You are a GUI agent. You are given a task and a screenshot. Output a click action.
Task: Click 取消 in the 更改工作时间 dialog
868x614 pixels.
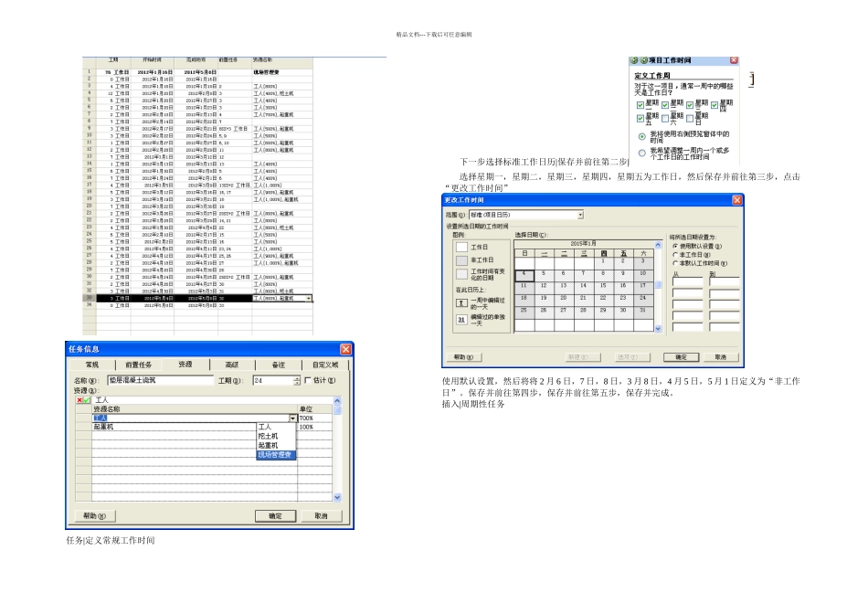tap(720, 357)
